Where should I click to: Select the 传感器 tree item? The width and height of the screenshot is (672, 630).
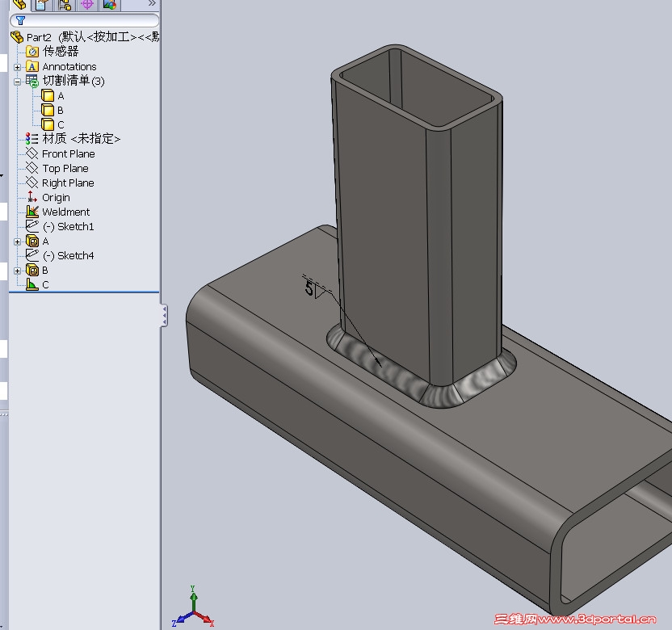(x=61, y=52)
